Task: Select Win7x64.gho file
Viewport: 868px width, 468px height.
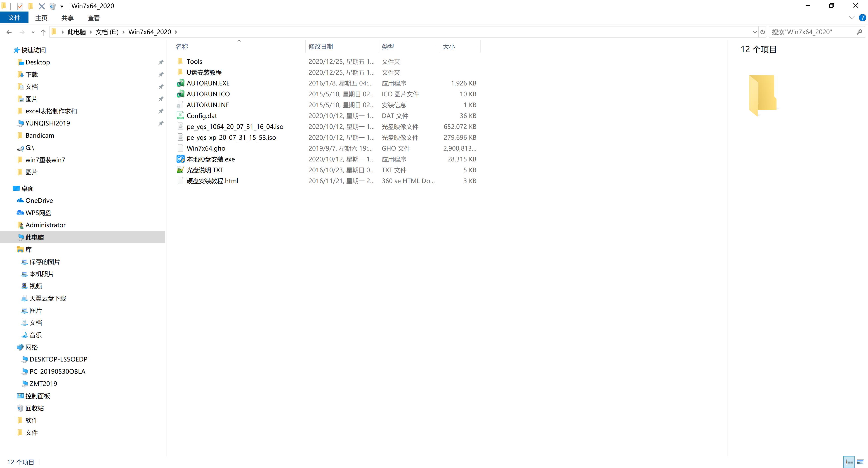Action: [x=206, y=148]
